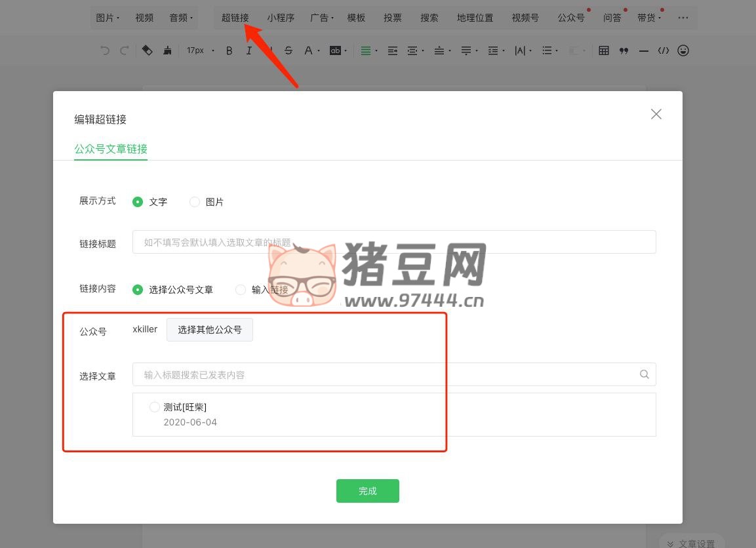Click the emoji smiley icon in toolbar
The image size is (756, 548).
(683, 50)
